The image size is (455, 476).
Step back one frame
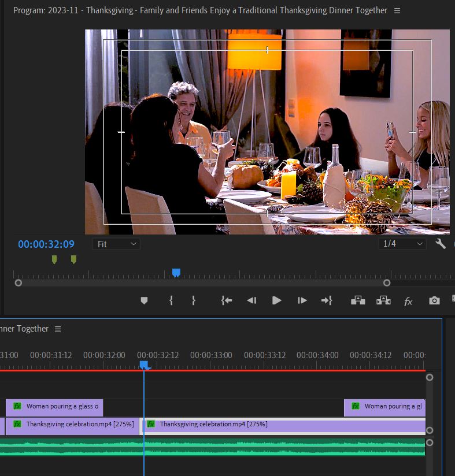[x=251, y=300]
